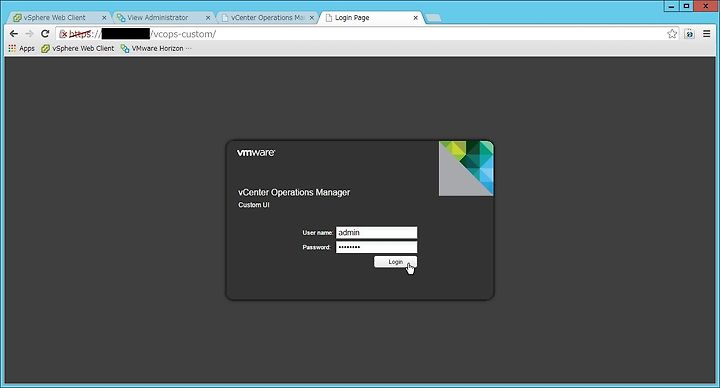This screenshot has height=388, width=720.
Task: Click the 'Custom UI' subtitle text
Action: pyautogui.click(x=254, y=205)
